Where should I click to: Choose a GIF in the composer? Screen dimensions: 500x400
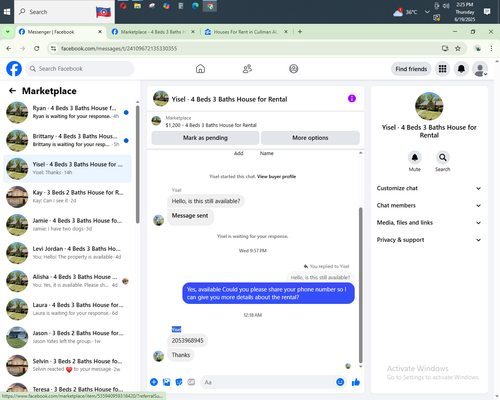coord(191,382)
